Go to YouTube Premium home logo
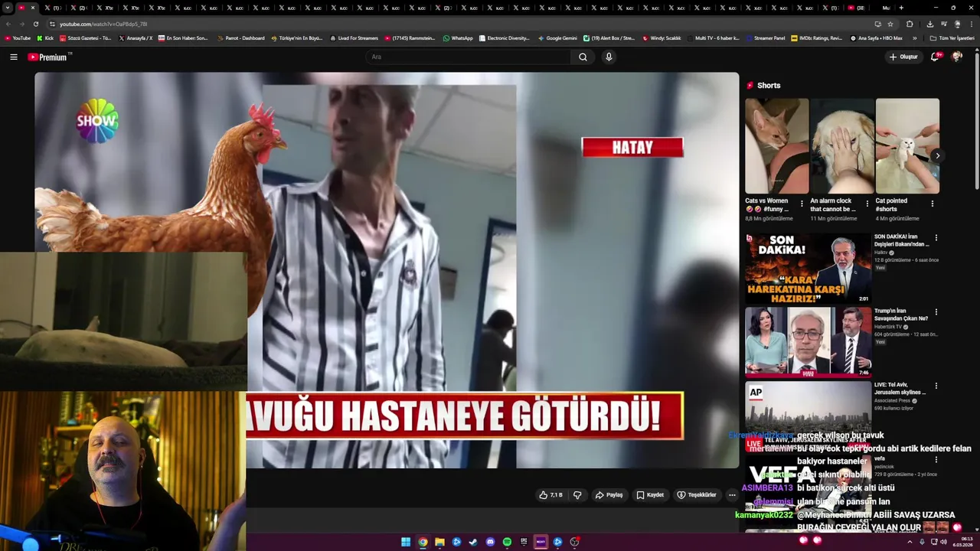Viewport: 980px width, 551px height. (x=49, y=57)
